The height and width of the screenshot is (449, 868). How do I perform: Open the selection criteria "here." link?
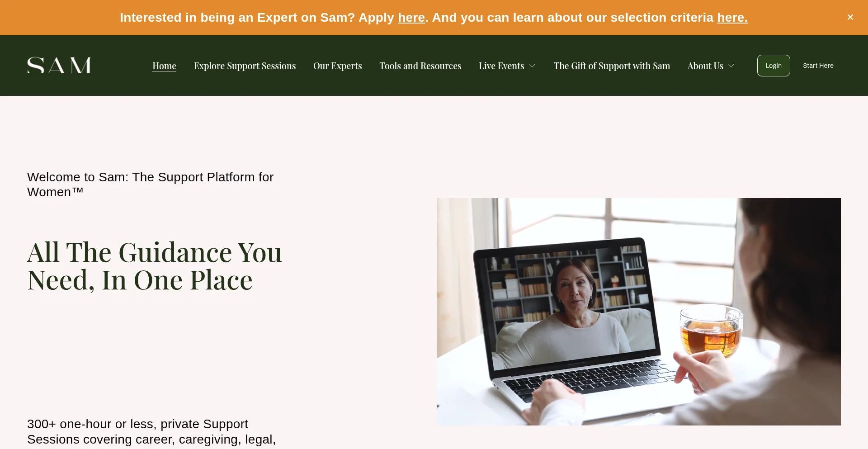pos(732,18)
